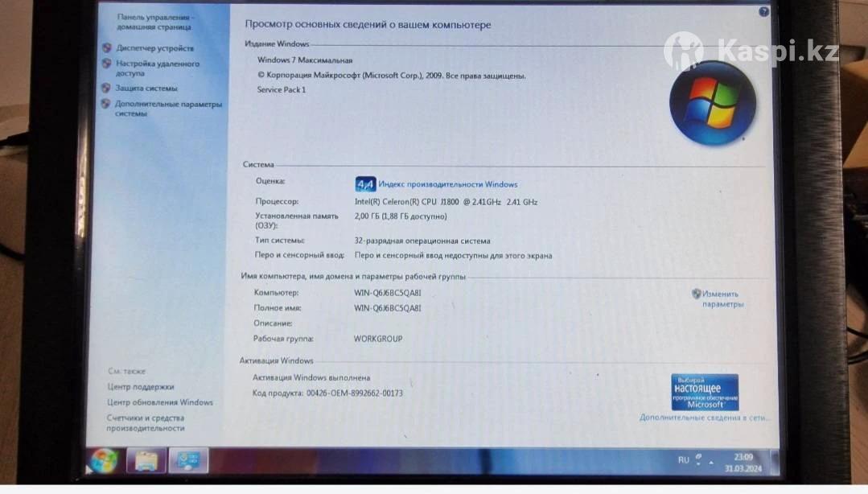Open Индекс производительности Windows link
The height and width of the screenshot is (494, 868).
(447, 184)
